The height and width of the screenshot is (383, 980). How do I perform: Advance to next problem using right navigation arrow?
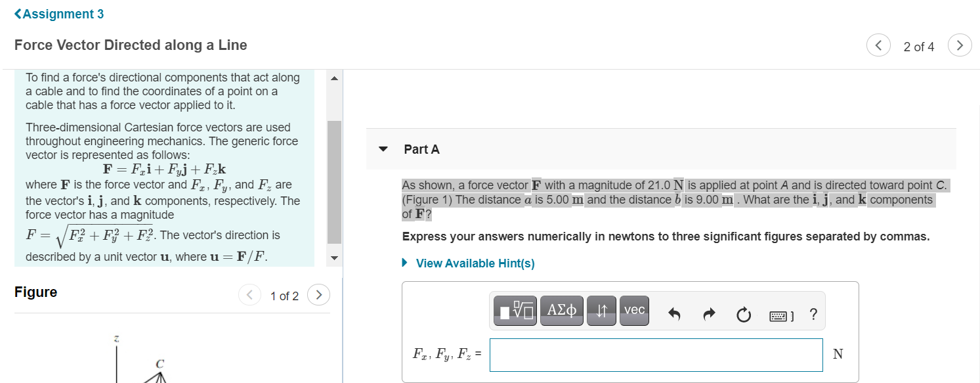(960, 46)
